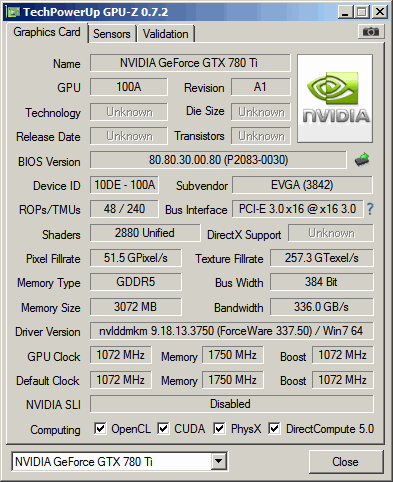Click the Memory Size field 3072 MB

136,307
